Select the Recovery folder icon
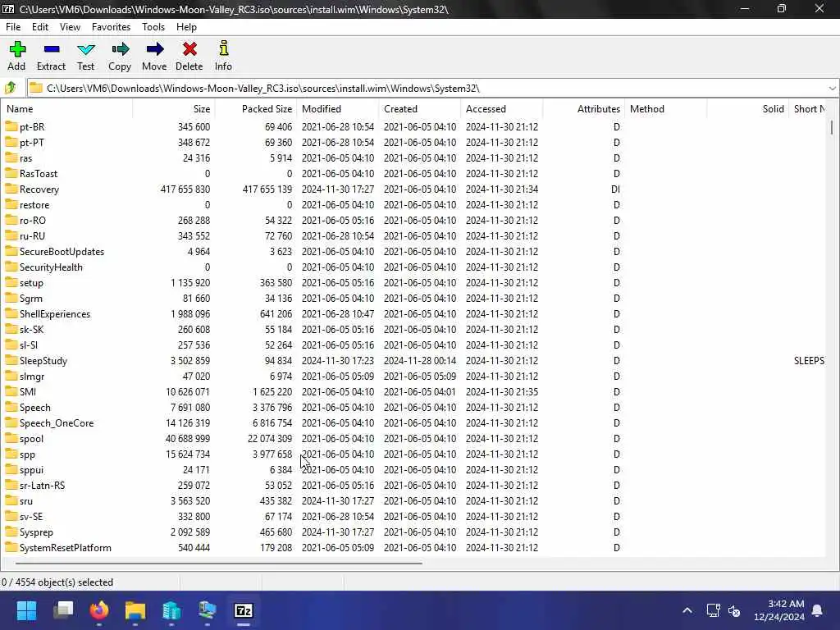This screenshot has height=630, width=840. 11,189
